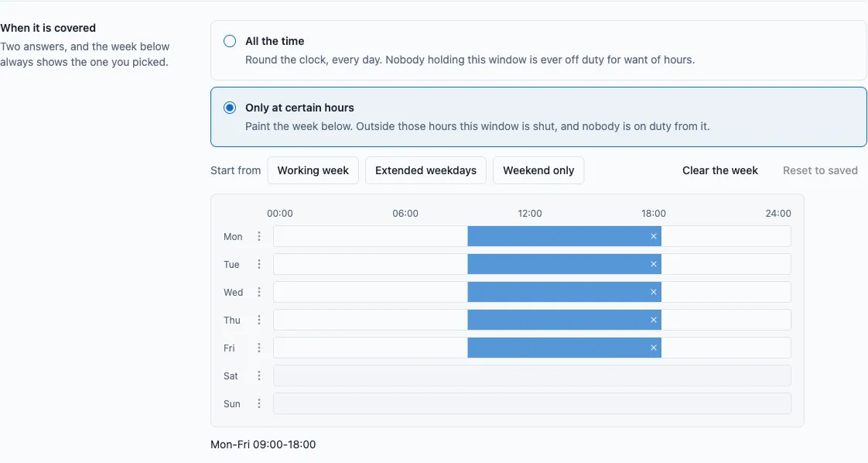Open the Wed row options menu

coord(258,292)
